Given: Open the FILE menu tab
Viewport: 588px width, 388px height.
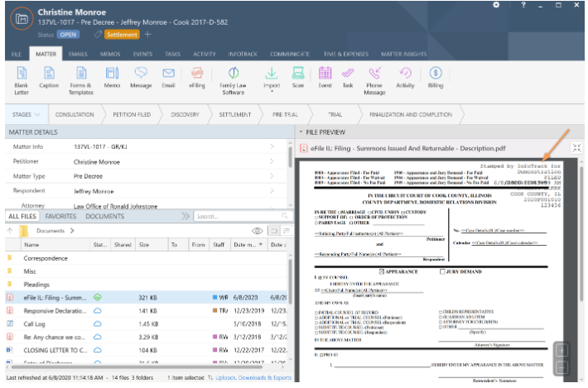Looking at the screenshot, I should tap(16, 54).
